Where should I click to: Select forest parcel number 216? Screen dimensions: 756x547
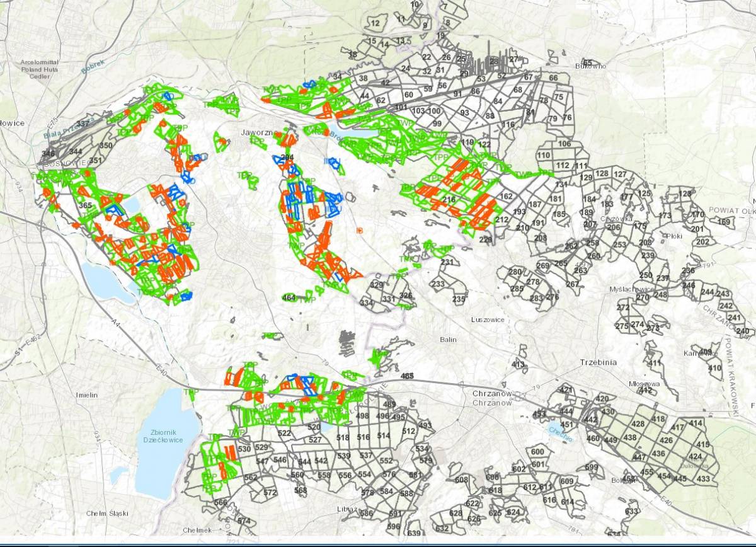tap(449, 200)
